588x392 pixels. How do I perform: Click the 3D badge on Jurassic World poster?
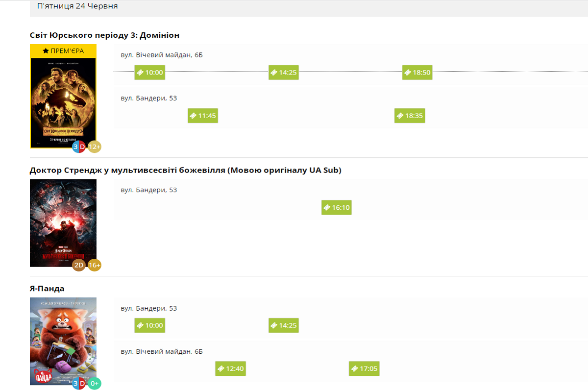[x=79, y=147]
